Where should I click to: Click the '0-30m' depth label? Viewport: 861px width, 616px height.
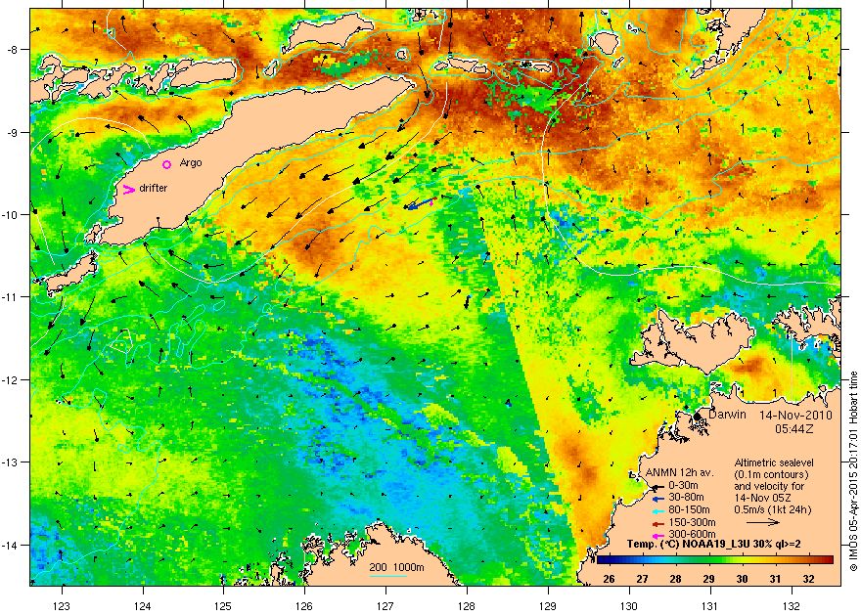(x=683, y=485)
